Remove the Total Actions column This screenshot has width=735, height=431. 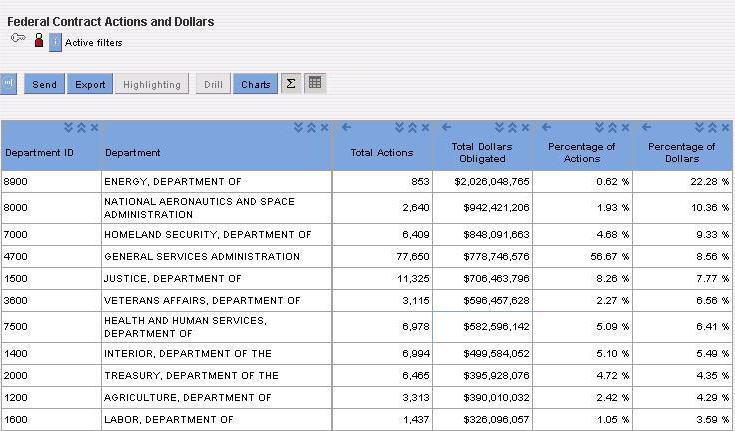[x=425, y=127]
